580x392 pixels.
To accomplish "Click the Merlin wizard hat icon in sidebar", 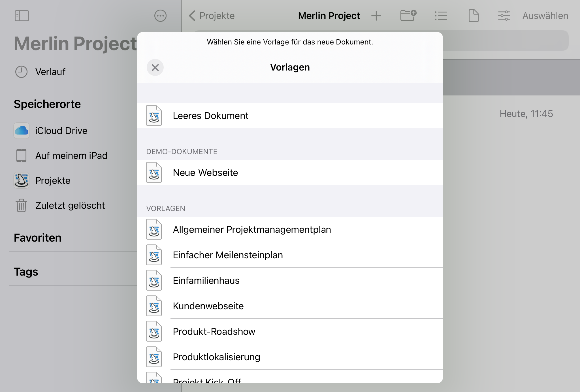I will 22,180.
